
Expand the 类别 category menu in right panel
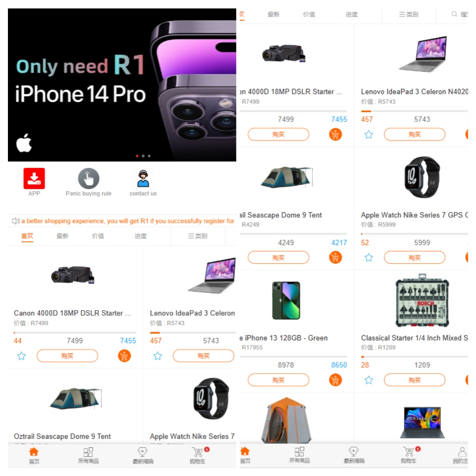click(x=409, y=14)
